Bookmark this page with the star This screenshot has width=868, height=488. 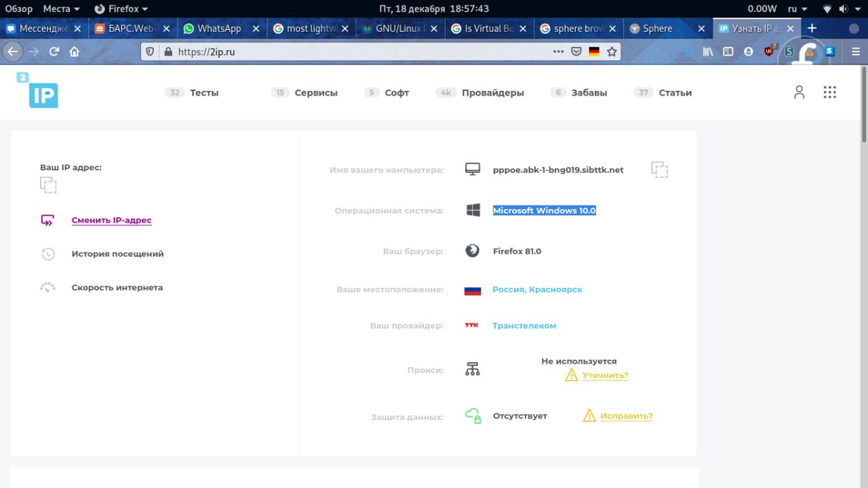point(612,52)
